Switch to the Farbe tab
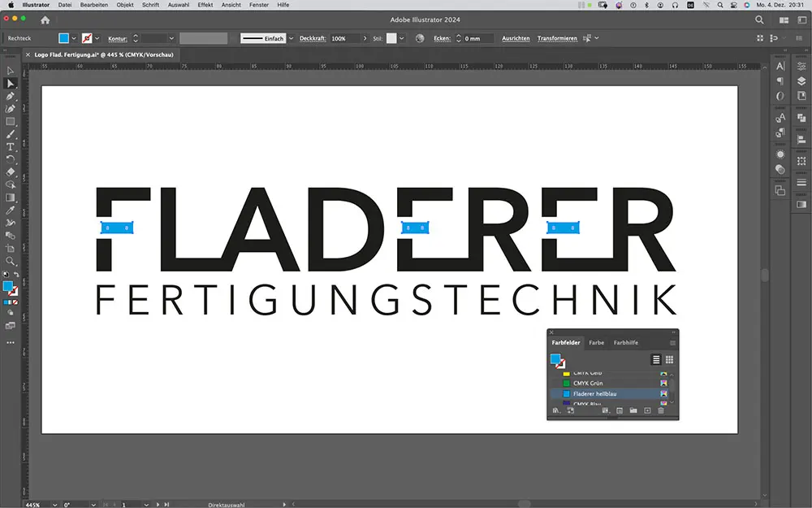812x508 pixels. point(596,343)
